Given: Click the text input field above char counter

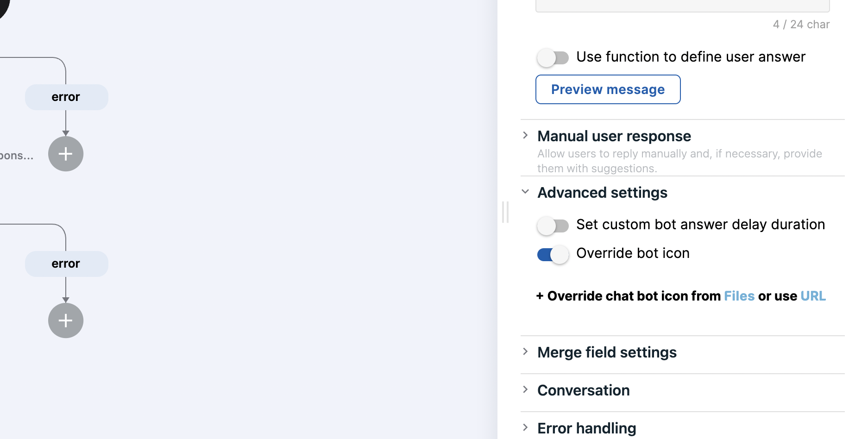Looking at the screenshot, I should (x=682, y=6).
